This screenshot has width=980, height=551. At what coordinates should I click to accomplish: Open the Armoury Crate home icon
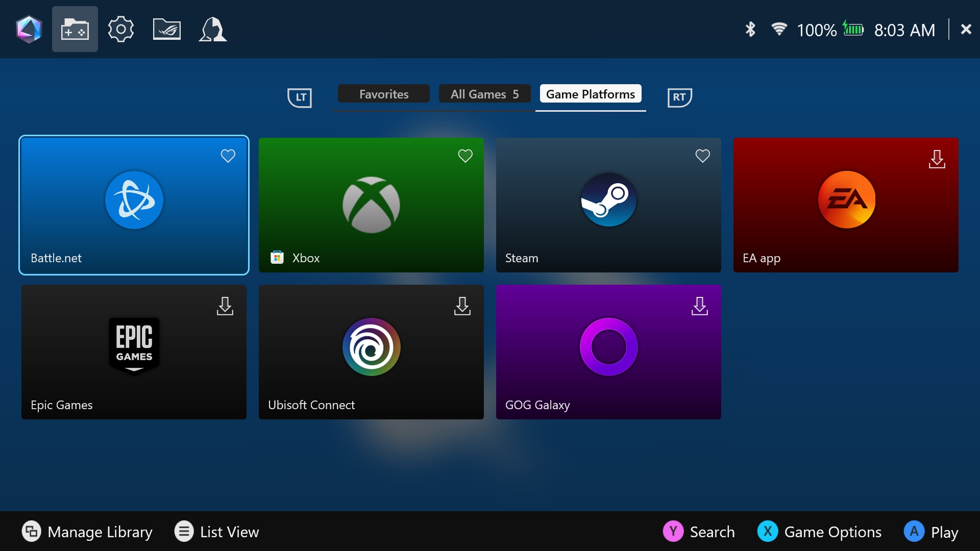pos(29,29)
